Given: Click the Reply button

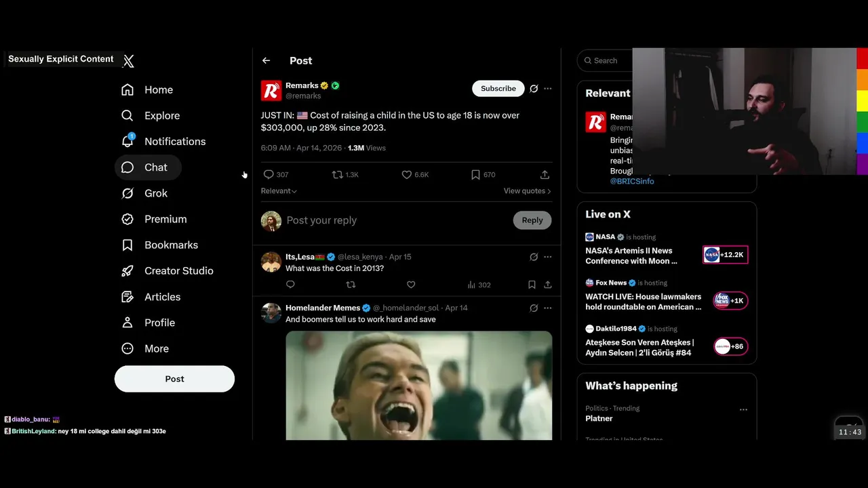Looking at the screenshot, I should tap(532, 220).
